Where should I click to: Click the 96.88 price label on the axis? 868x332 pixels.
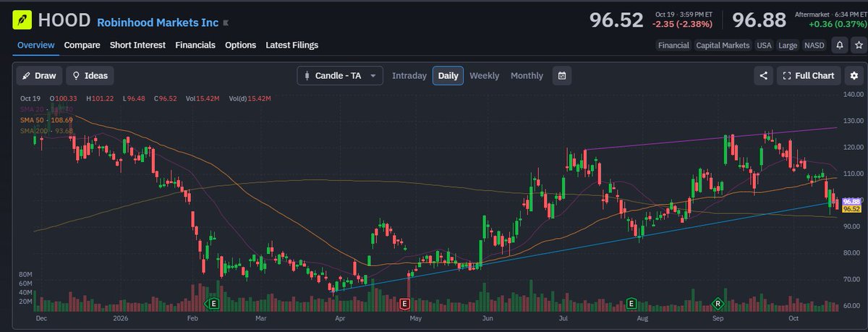click(x=851, y=202)
